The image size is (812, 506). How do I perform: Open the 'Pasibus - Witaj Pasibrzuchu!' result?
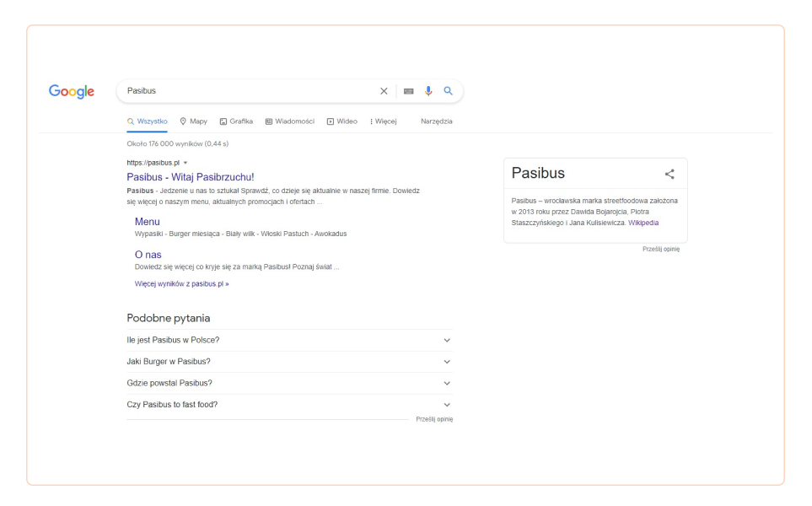coord(190,176)
